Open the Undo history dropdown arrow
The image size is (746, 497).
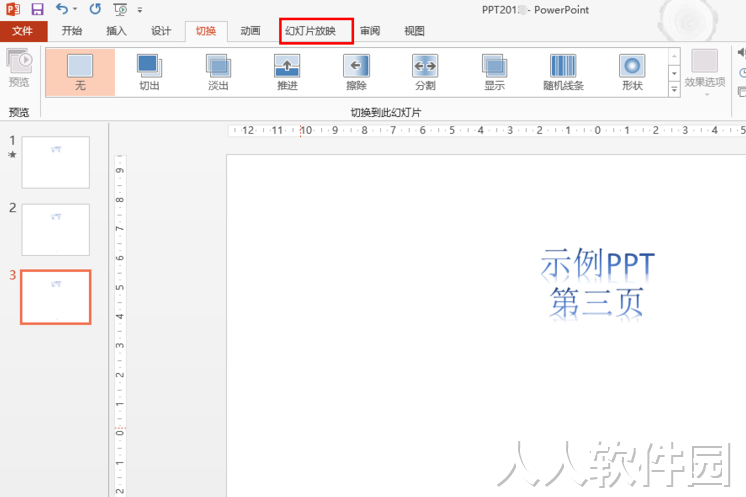click(x=75, y=9)
